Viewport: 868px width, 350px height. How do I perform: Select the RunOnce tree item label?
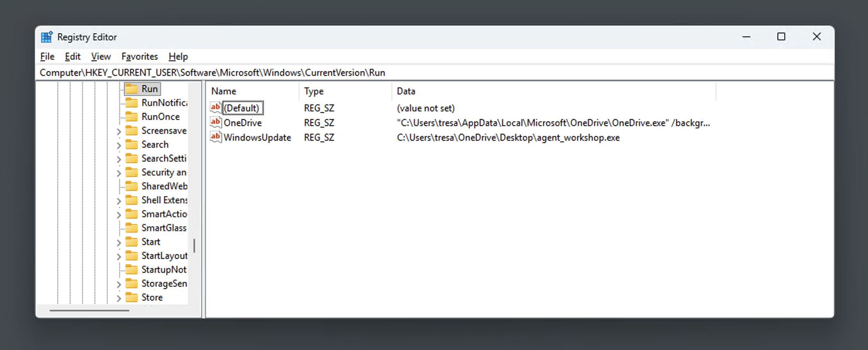click(161, 117)
